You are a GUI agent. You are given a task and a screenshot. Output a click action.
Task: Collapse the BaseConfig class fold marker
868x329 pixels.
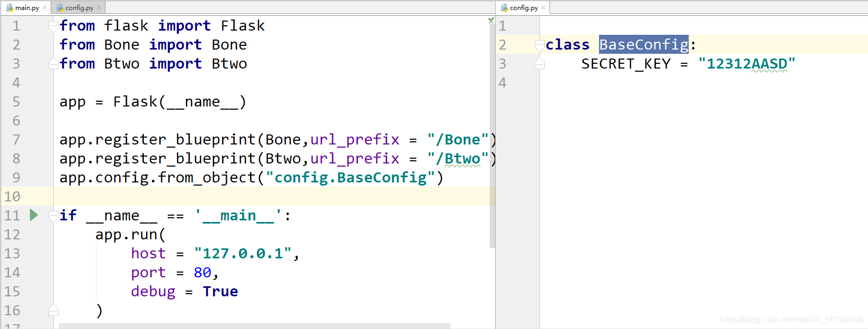(539, 45)
